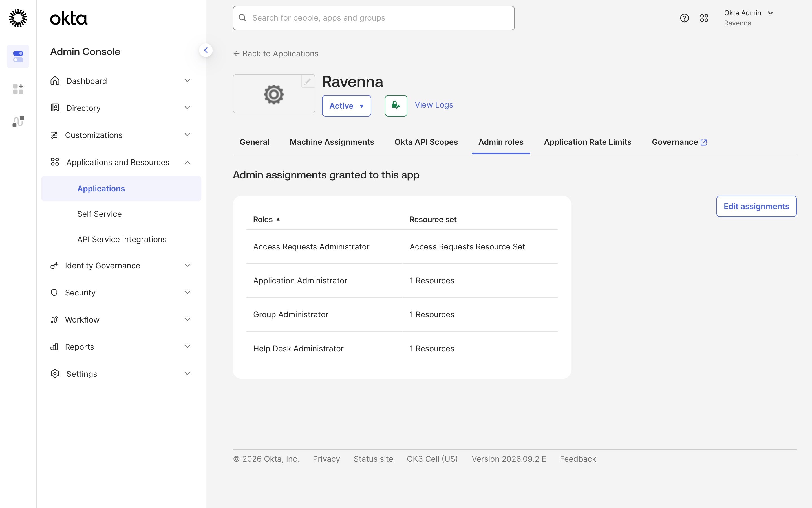Image resolution: width=812 pixels, height=508 pixels.
Task: Open the View Logs link
Action: click(434, 105)
